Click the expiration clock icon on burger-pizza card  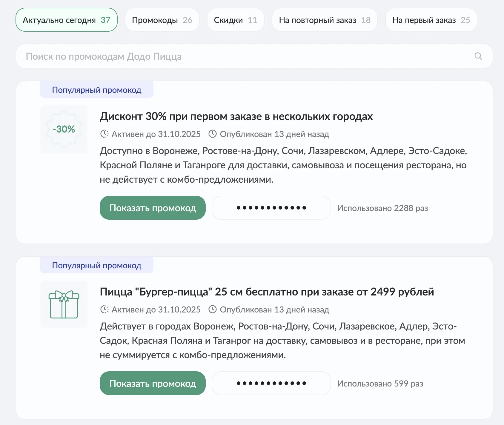tap(104, 309)
